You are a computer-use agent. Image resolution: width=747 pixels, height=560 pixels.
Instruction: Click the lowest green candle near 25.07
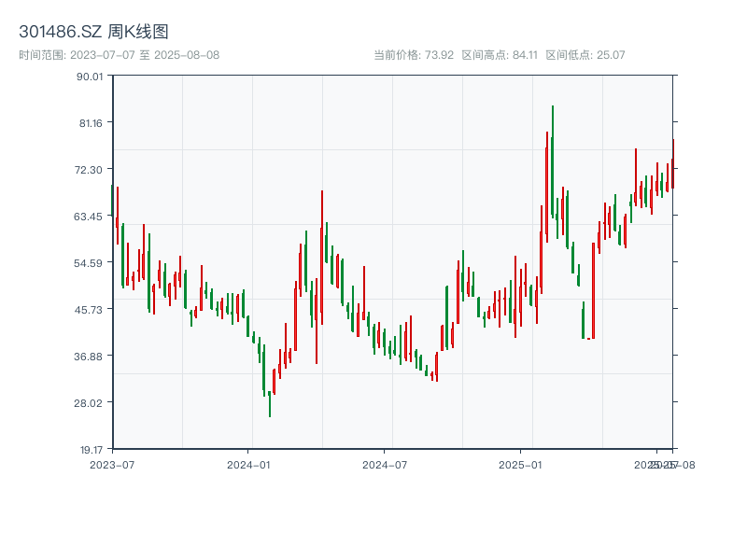tap(270, 404)
